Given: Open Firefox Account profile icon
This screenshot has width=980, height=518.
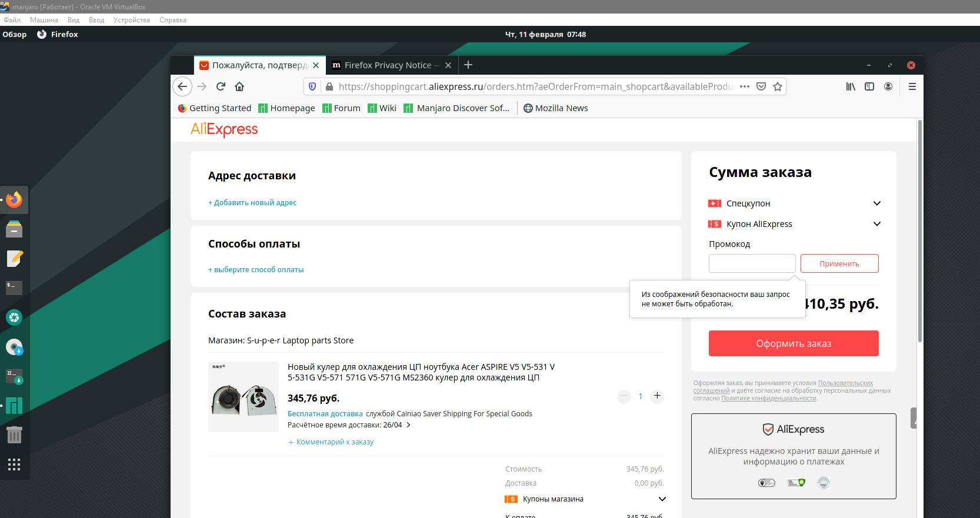Looking at the screenshot, I should click(x=888, y=86).
